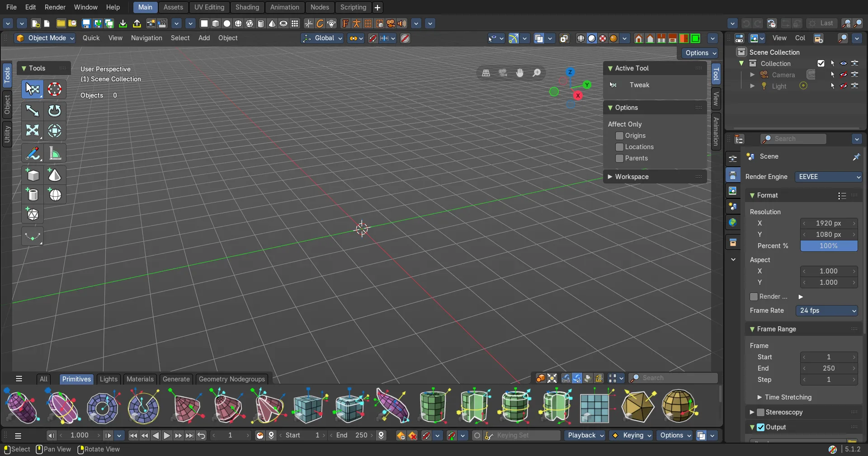Open the Frame Rate 24 fps dropdown
This screenshot has width=868, height=456.
click(x=826, y=310)
